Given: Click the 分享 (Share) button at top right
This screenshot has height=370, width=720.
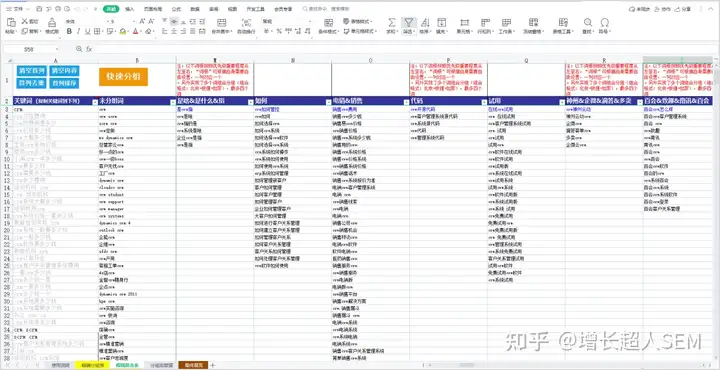Looking at the screenshot, I should click(683, 9).
